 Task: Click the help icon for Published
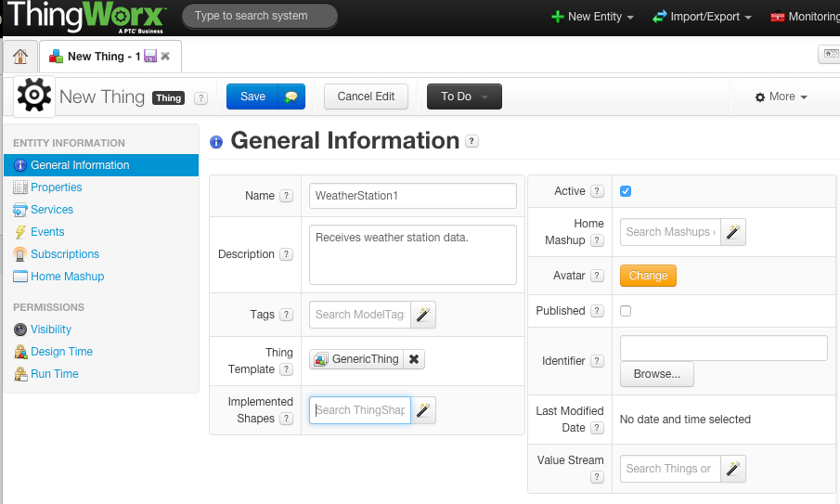point(597,311)
